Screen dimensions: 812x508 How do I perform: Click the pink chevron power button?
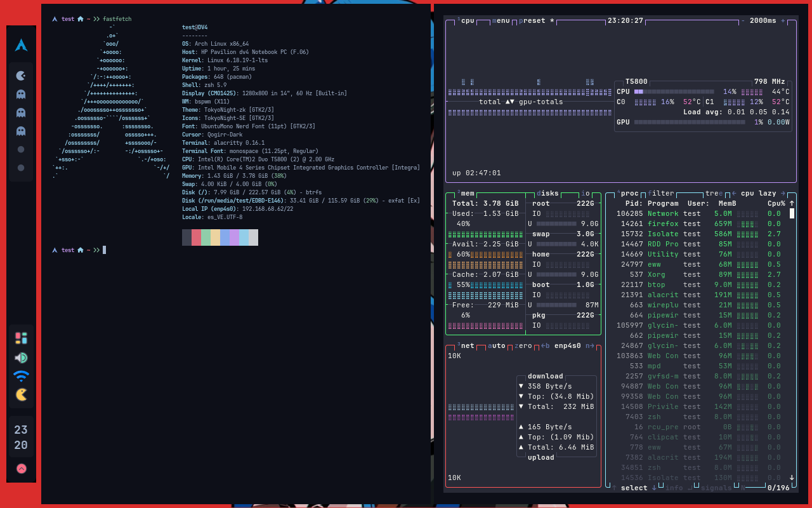coord(22,469)
